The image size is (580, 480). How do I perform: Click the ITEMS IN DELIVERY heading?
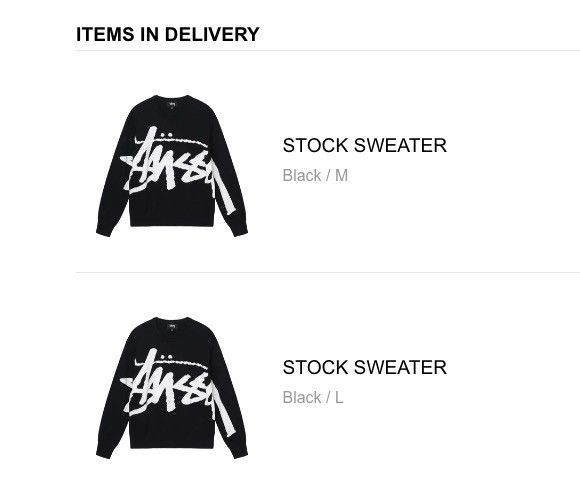(x=168, y=34)
